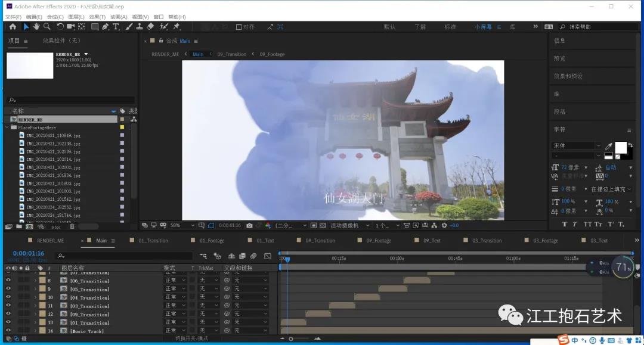
Task: Switch to the 默认 workspace
Action: [389, 27]
